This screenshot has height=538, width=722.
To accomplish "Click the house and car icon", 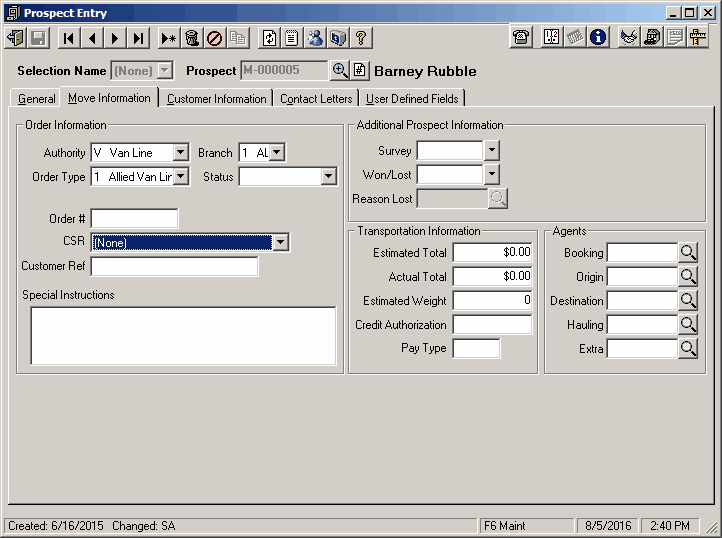I will pos(652,37).
